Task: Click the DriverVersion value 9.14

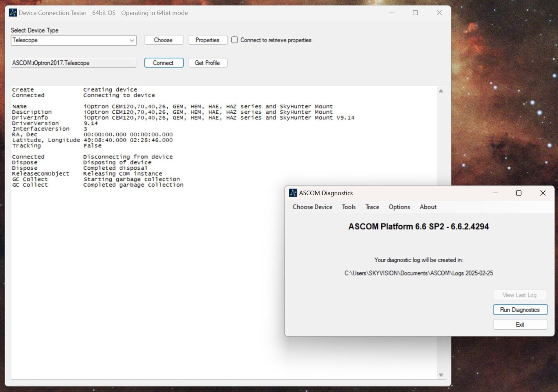Action: (x=91, y=123)
